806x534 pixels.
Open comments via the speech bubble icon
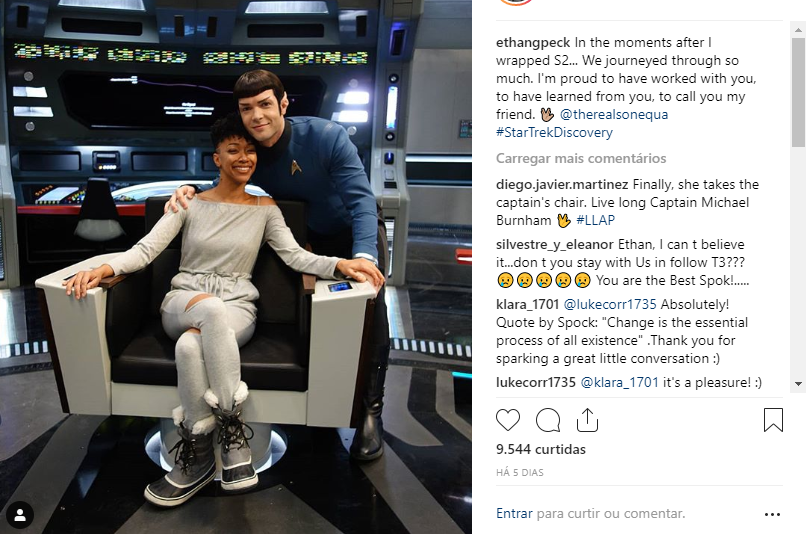pyautogui.click(x=548, y=420)
